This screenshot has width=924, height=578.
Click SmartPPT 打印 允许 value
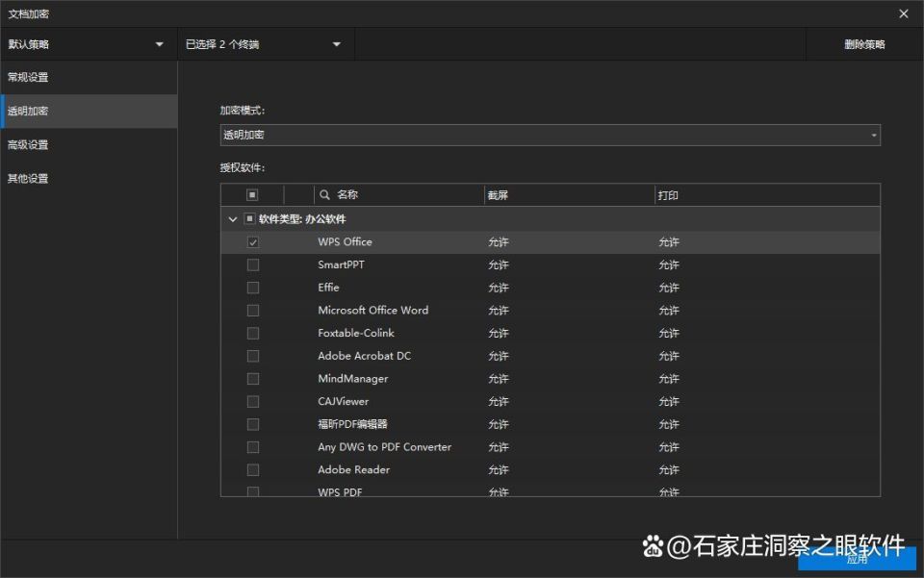pos(668,264)
